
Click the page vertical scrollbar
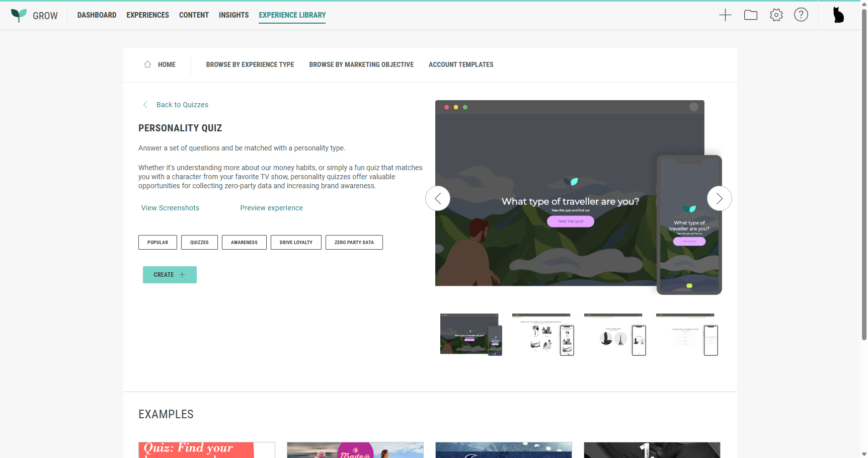pos(864,176)
